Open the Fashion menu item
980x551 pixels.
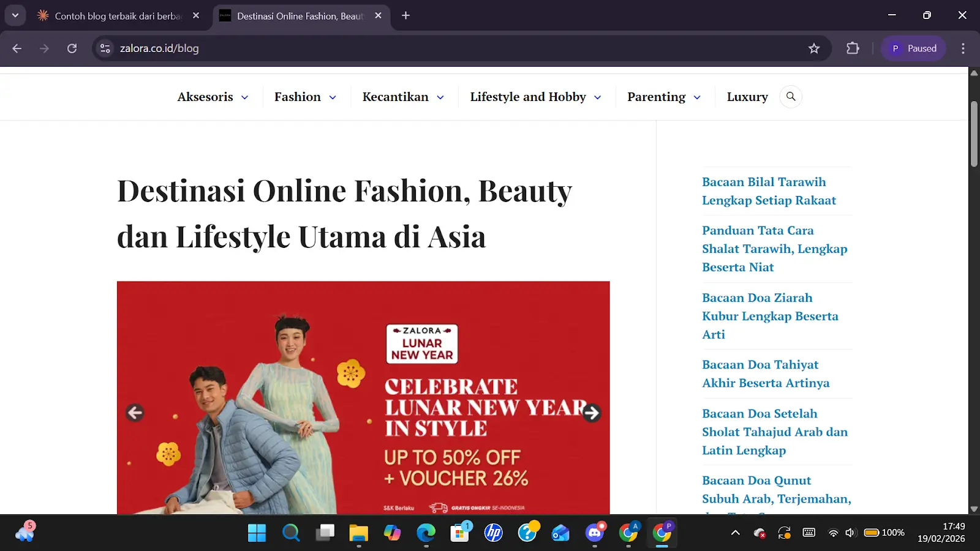[x=298, y=97]
